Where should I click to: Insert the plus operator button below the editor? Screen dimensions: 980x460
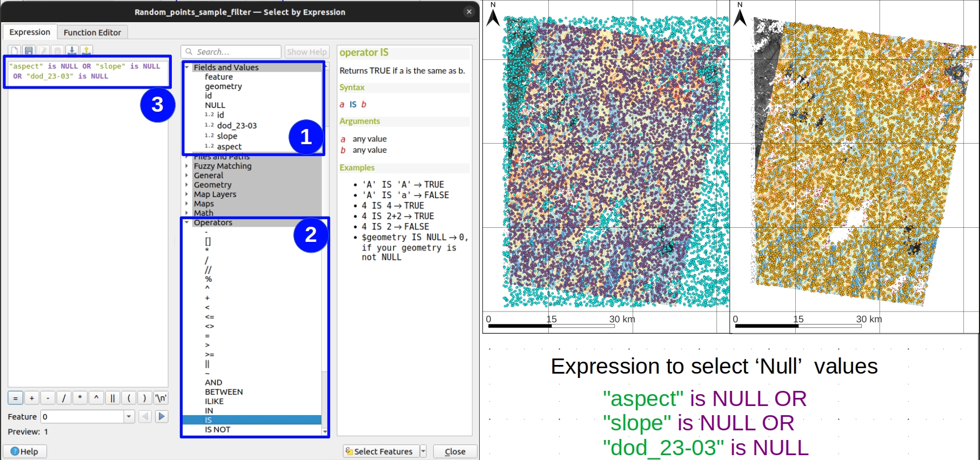click(x=32, y=398)
